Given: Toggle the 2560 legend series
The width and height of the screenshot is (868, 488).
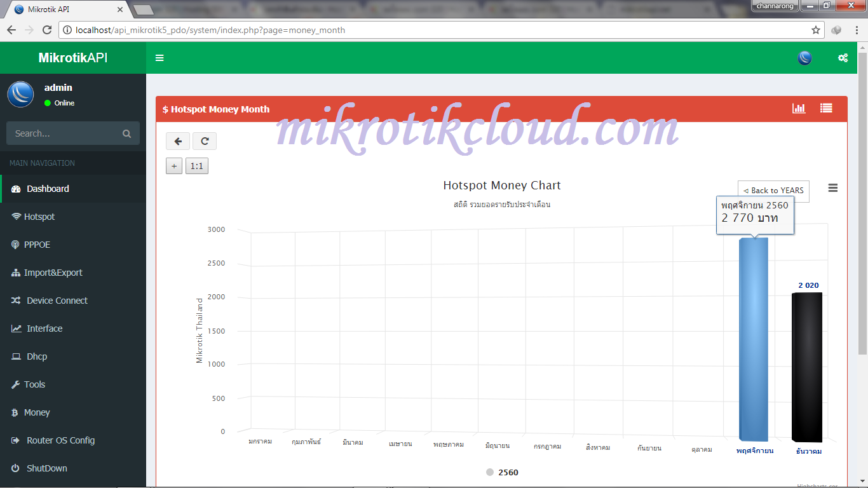Looking at the screenshot, I should click(502, 472).
